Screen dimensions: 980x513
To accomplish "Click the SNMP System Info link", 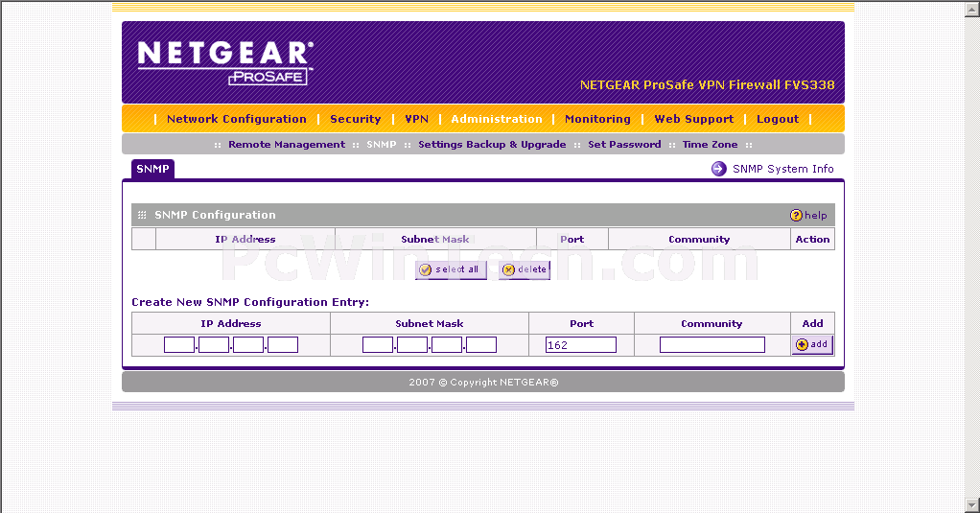I will pos(783,169).
